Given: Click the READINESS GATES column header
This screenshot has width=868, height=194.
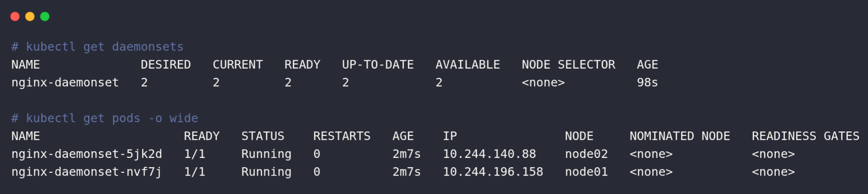Looking at the screenshot, I should (805, 136).
